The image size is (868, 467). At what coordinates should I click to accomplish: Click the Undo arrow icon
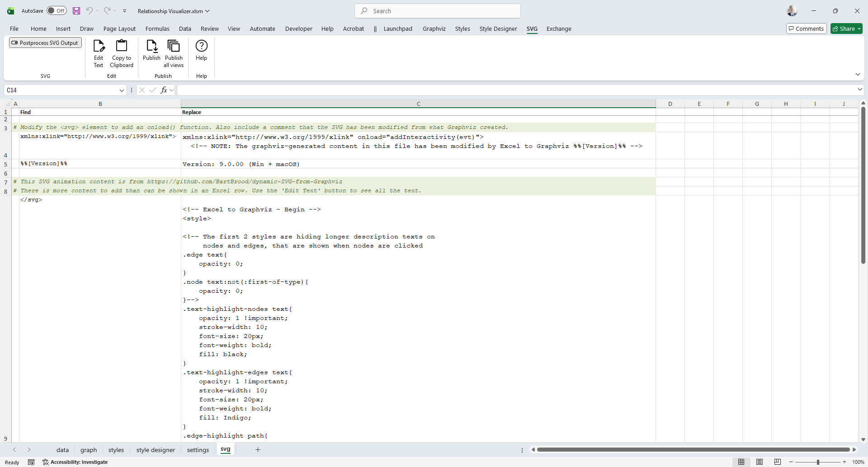90,11
